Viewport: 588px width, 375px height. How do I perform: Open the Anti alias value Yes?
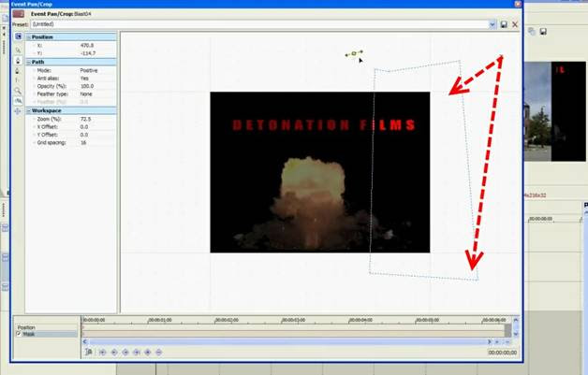click(85, 79)
